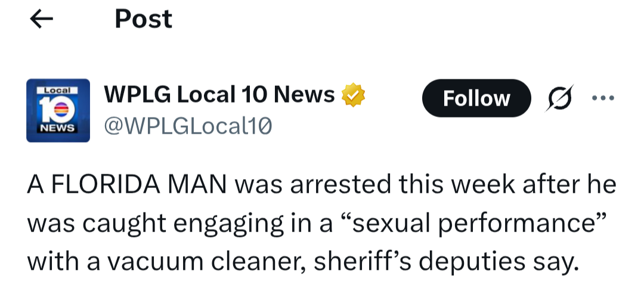Click the text "sheriff's deputies say"
644x284 pixels.
click(445, 262)
